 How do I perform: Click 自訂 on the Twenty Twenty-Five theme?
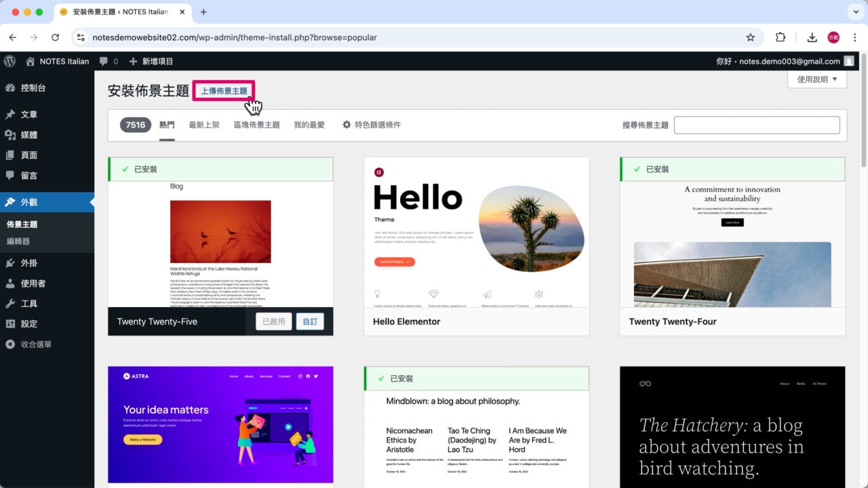(310, 321)
